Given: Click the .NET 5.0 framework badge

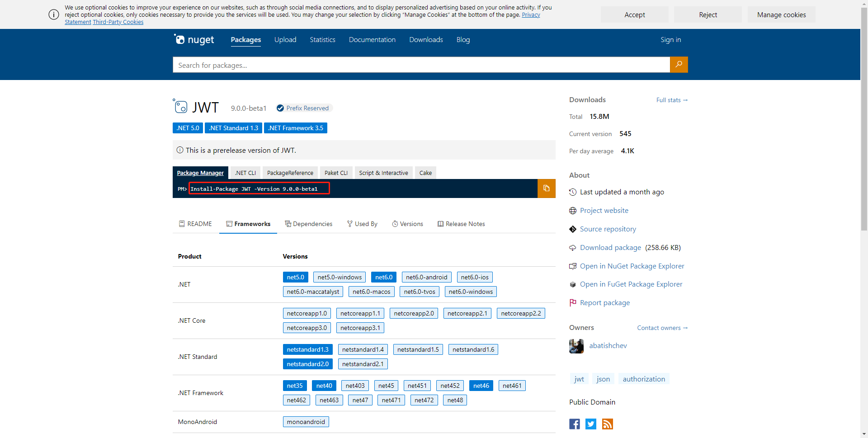Looking at the screenshot, I should coord(188,128).
